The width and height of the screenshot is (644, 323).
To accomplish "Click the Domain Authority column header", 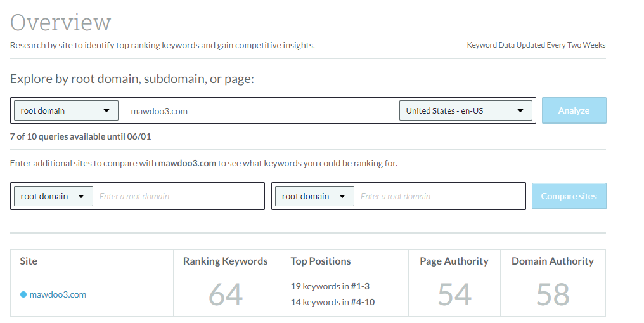I will point(553,261).
